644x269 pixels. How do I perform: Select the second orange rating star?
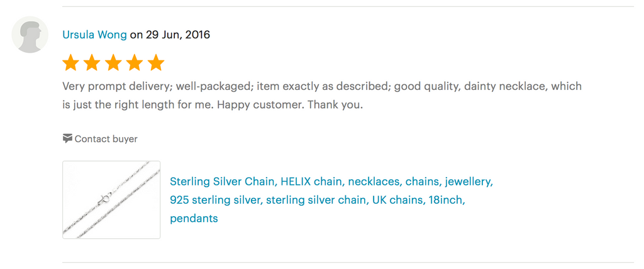[x=92, y=63]
